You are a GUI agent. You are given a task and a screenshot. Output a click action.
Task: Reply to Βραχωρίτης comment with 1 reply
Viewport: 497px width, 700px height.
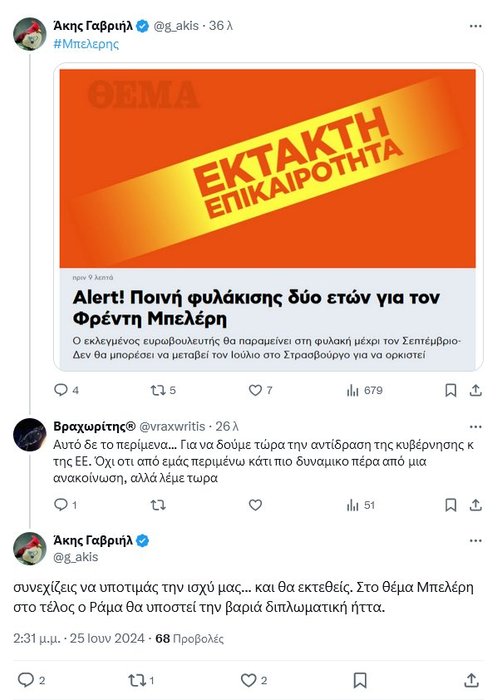(65, 505)
